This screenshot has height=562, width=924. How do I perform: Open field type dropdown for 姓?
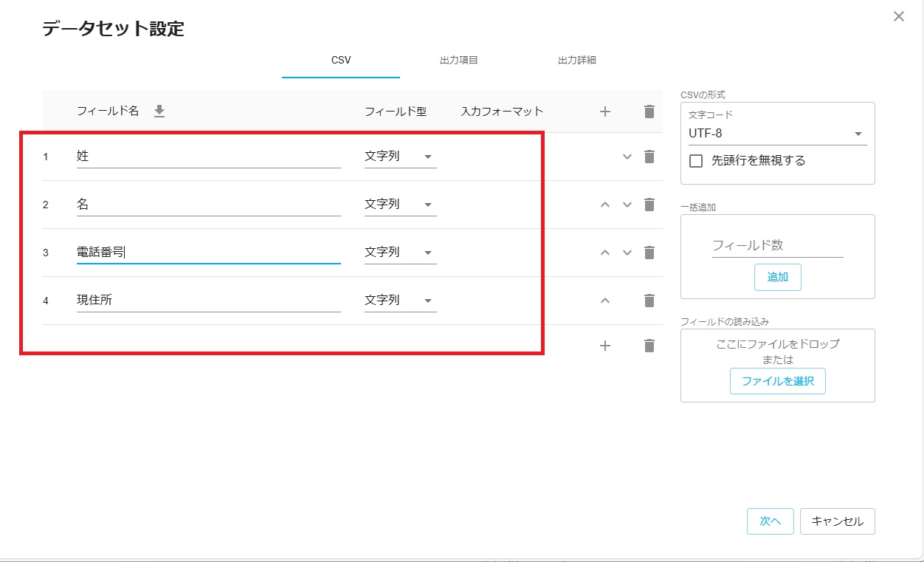pos(400,157)
